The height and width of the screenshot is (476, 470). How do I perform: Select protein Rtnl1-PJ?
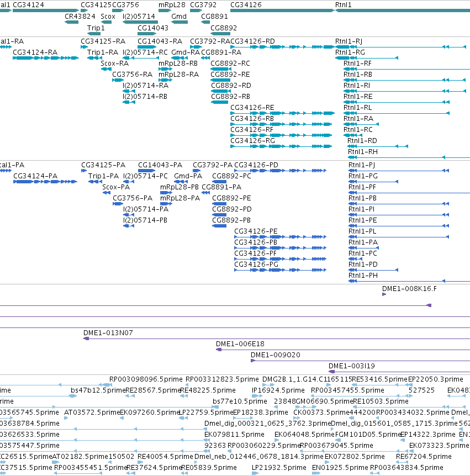click(362, 165)
